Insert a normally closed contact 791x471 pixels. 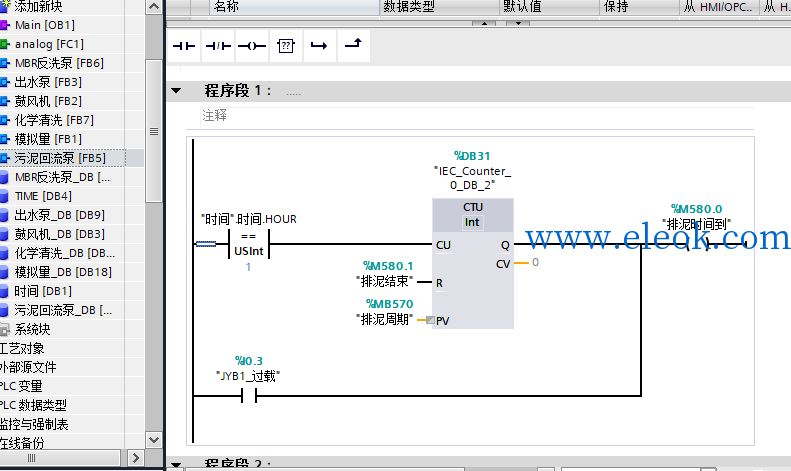[x=218, y=46]
